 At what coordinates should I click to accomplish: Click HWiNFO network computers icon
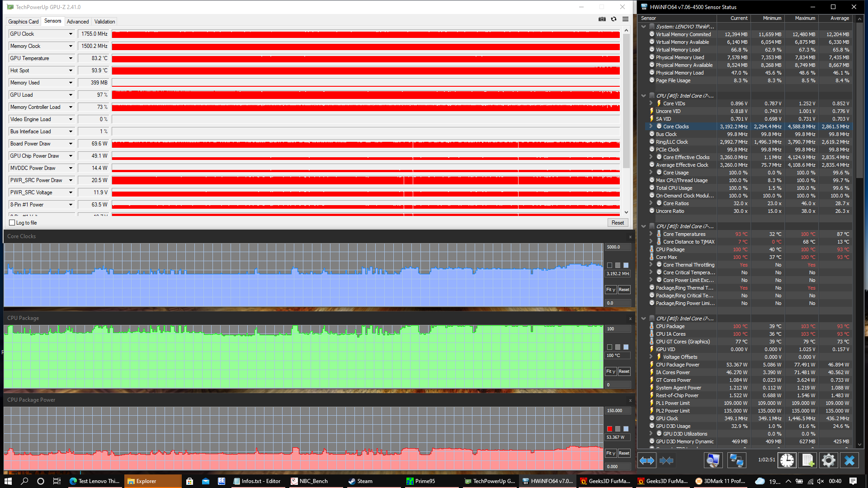click(x=736, y=460)
